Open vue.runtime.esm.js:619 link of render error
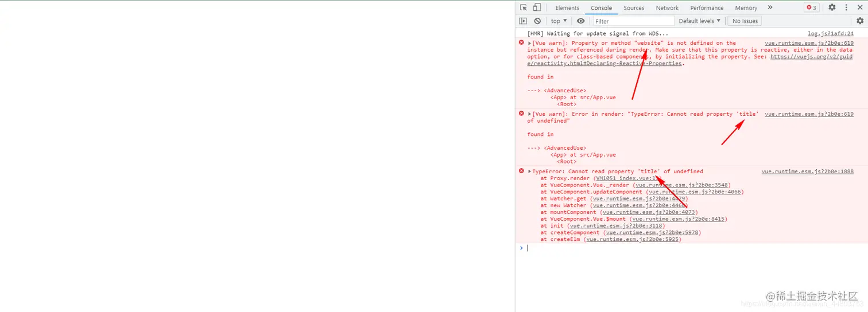This screenshot has height=312, width=868. pos(809,114)
